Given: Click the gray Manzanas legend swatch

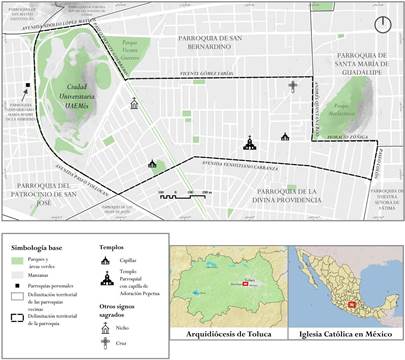Looking at the screenshot, I should 17,275.
